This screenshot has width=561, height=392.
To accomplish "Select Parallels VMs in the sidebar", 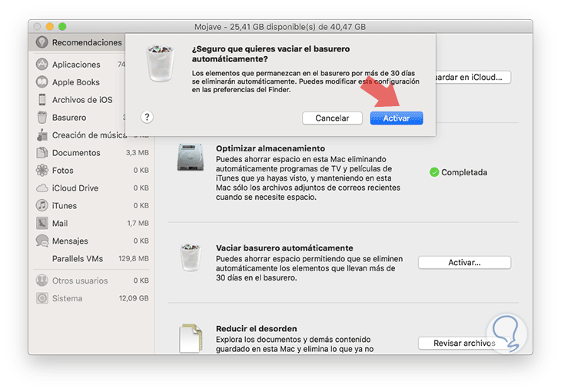I will tap(92, 258).
